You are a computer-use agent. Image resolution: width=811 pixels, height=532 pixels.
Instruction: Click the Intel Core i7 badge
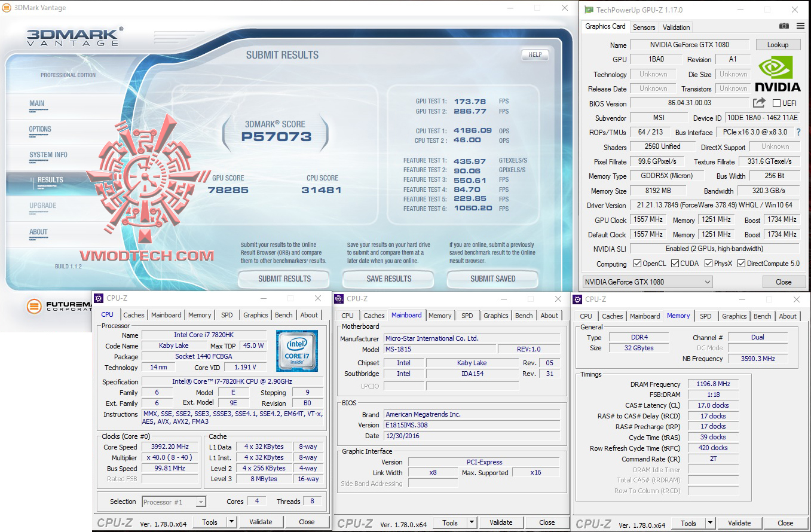click(x=296, y=350)
